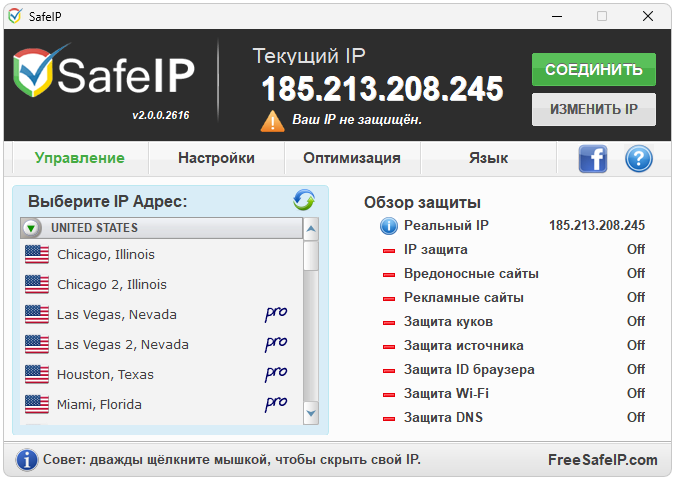
Task: Click the pro badge on Las Vegas, Nevada
Action: click(x=276, y=314)
